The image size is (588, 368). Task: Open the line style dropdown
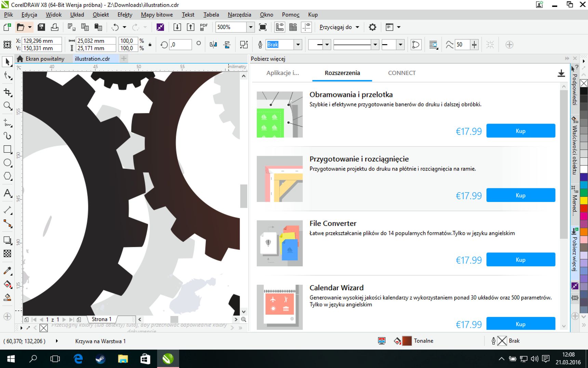point(375,45)
